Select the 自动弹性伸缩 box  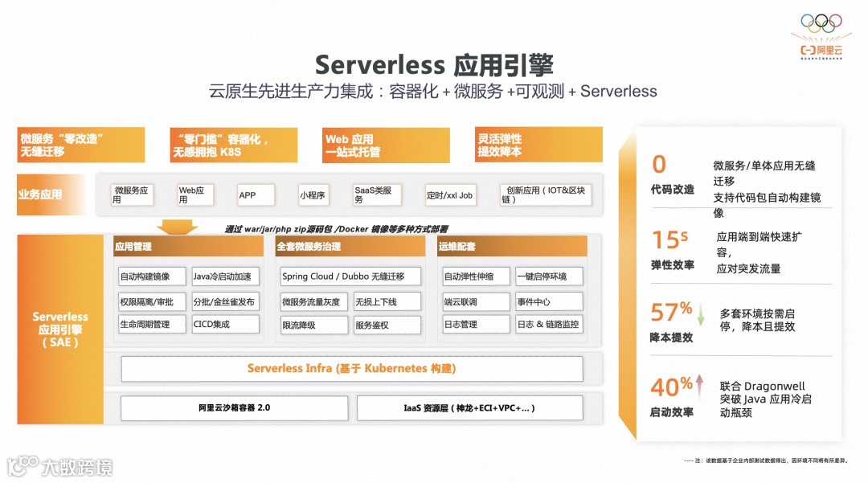point(476,276)
